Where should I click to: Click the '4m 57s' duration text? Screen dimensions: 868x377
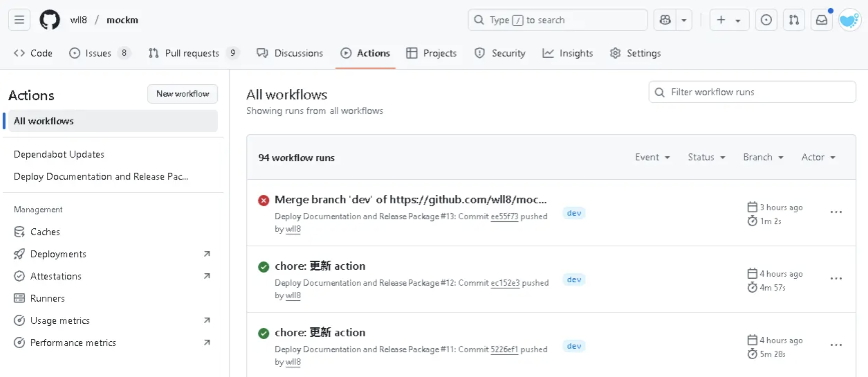click(772, 288)
